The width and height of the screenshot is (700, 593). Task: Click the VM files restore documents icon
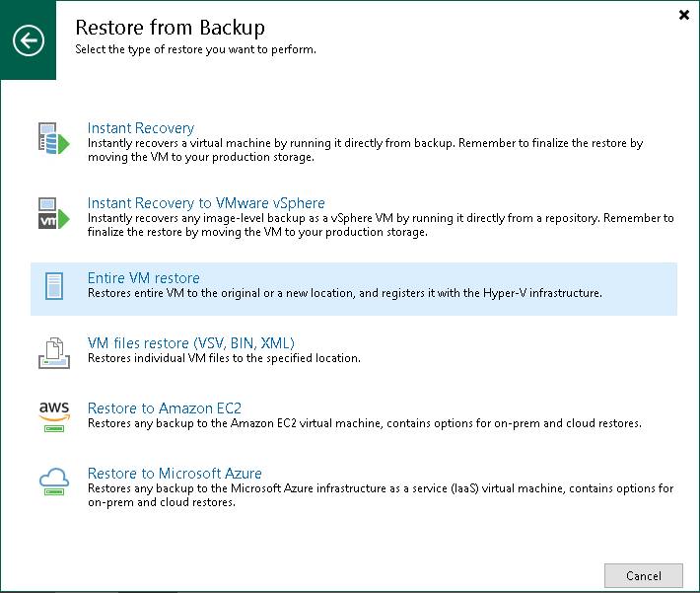point(54,353)
